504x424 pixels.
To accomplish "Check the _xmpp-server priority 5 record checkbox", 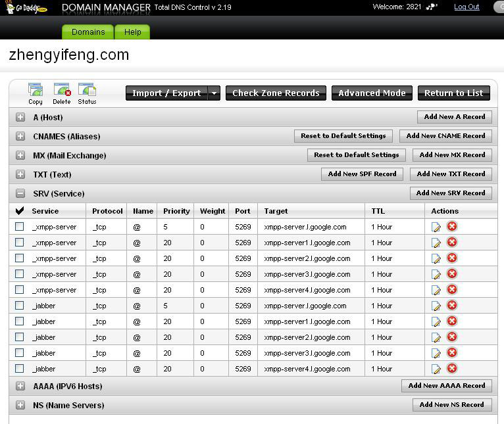I will 20,227.
